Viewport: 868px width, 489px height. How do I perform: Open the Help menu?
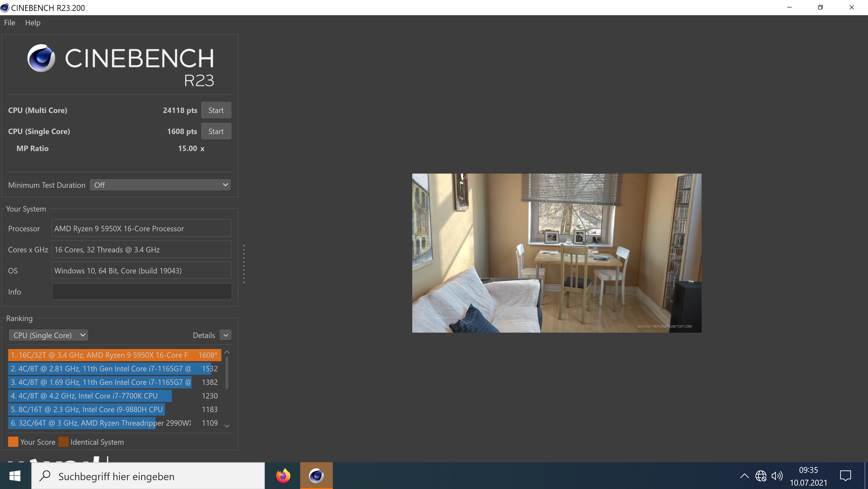tap(33, 23)
